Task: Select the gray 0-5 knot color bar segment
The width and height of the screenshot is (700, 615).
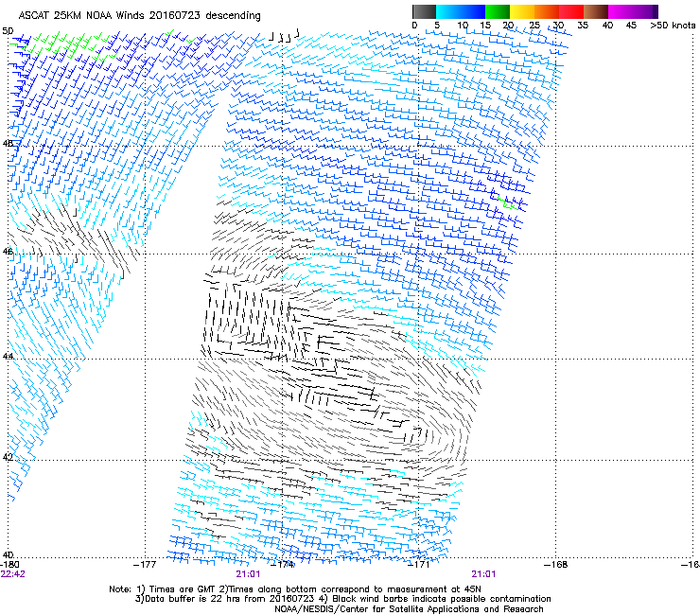Action: pyautogui.click(x=424, y=11)
